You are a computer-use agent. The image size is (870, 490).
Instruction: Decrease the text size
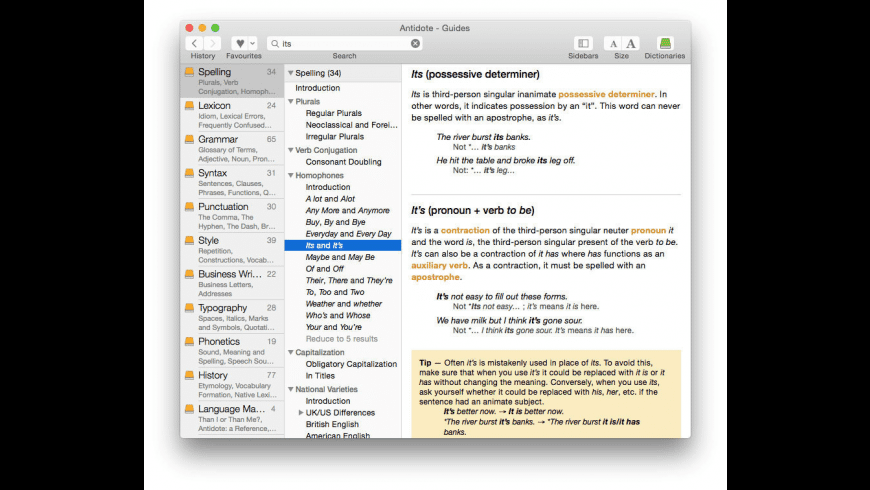coord(613,43)
